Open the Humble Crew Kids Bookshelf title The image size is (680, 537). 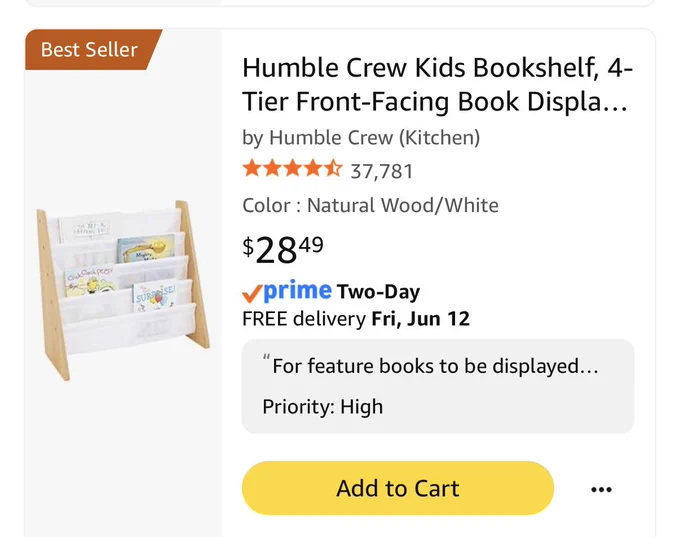[437, 85]
